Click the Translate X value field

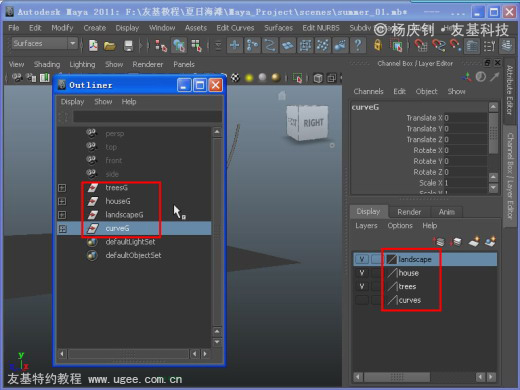[465, 118]
